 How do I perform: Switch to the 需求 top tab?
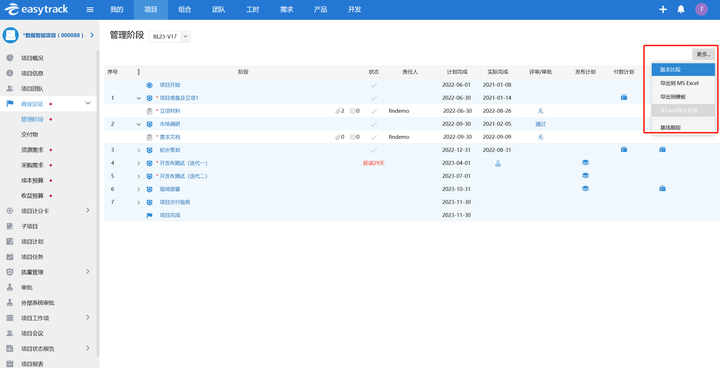coord(287,10)
